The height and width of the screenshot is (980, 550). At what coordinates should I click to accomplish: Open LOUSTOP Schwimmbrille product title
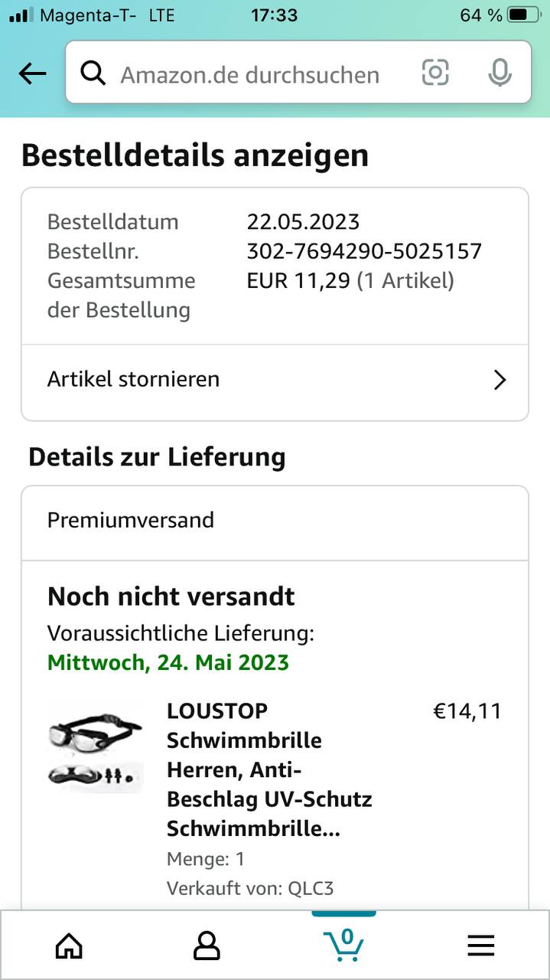click(269, 769)
